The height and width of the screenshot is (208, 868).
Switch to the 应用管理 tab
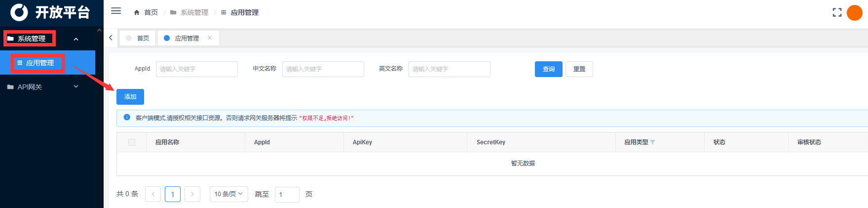click(x=188, y=38)
